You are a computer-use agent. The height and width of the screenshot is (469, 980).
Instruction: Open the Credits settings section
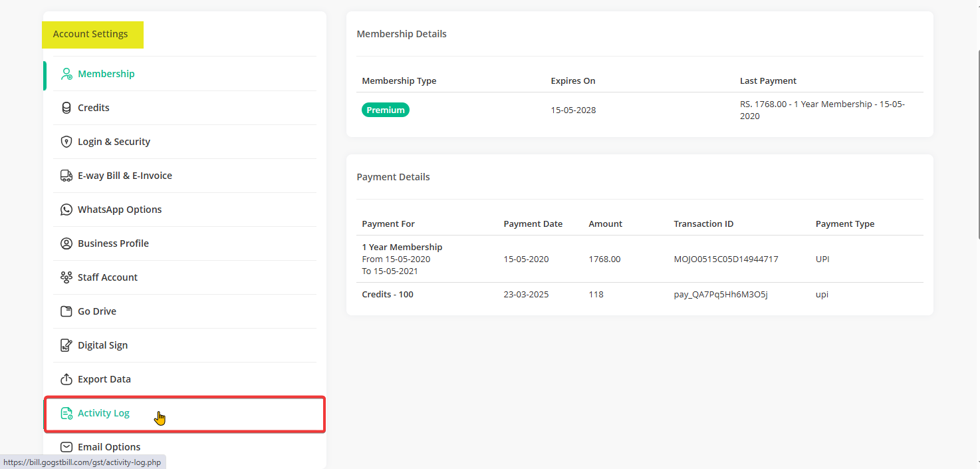click(x=94, y=108)
